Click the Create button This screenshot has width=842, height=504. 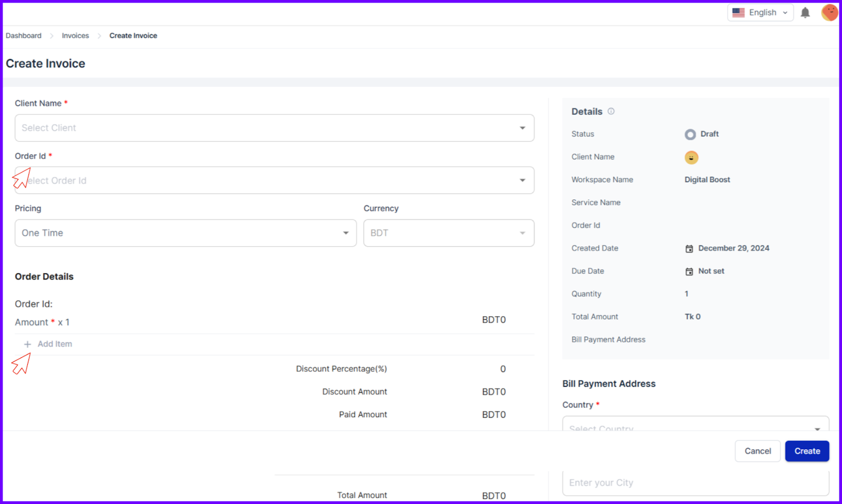pyautogui.click(x=807, y=451)
